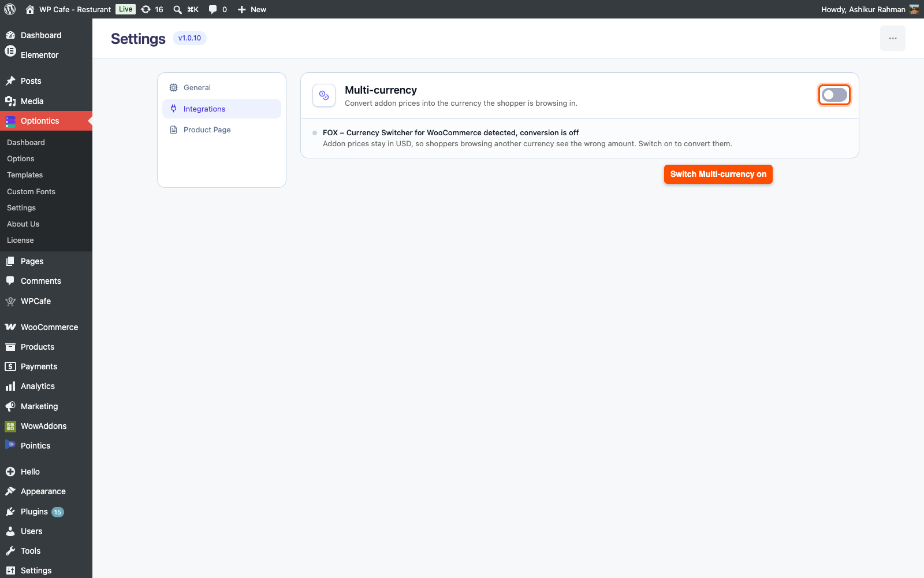Screen dimensions: 924x578
Task: Click the Posts pin icon
Action: 10,81
